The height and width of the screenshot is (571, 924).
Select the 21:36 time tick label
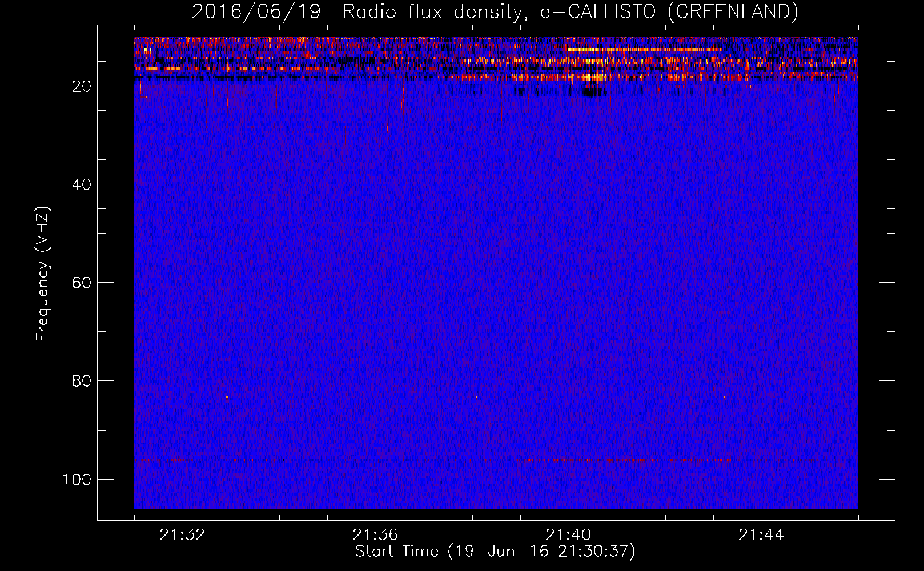click(x=375, y=535)
